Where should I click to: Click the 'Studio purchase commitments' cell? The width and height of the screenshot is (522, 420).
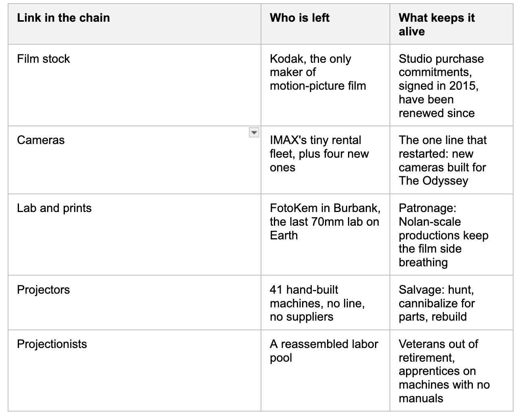(x=452, y=85)
